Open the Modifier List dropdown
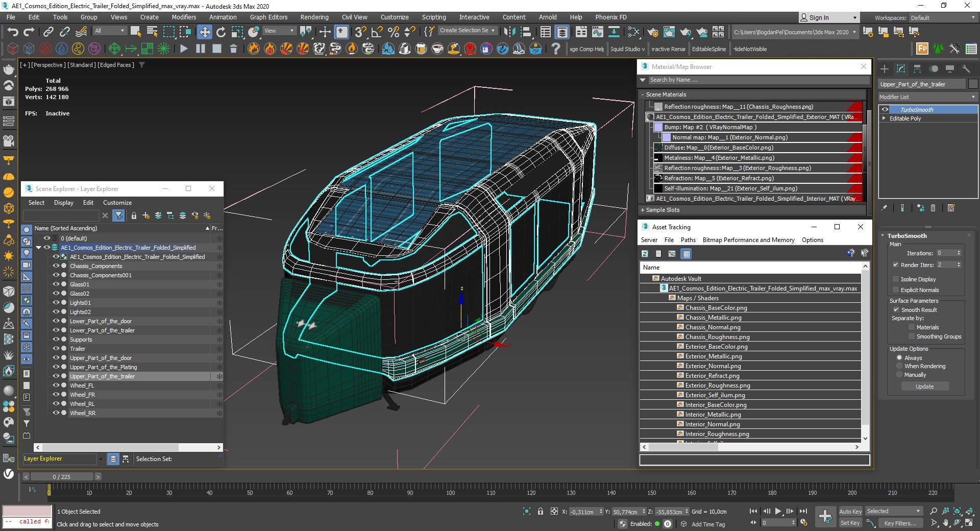The height and width of the screenshot is (531, 980). [x=927, y=97]
